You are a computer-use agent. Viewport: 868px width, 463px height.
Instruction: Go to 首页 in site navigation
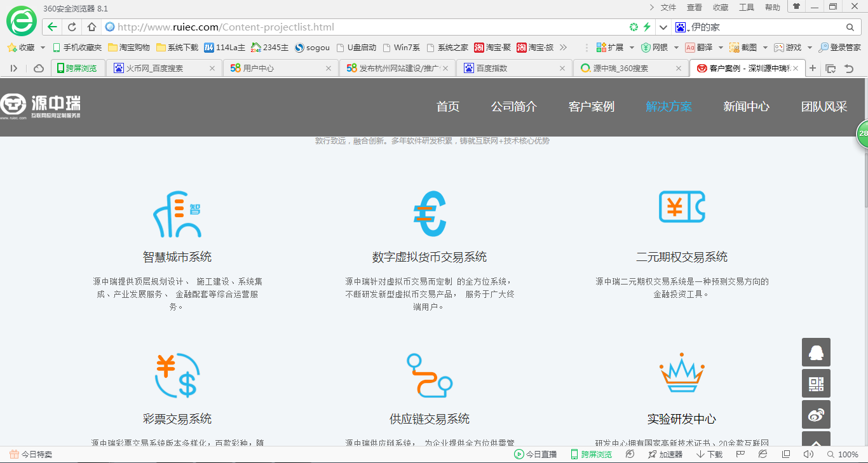[x=448, y=107]
